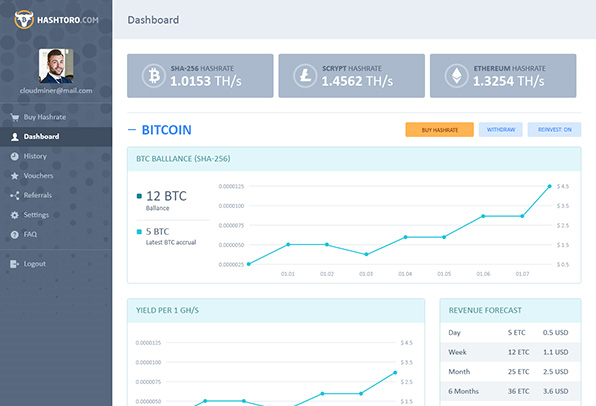Open Settings in the sidebar menu

[36, 215]
